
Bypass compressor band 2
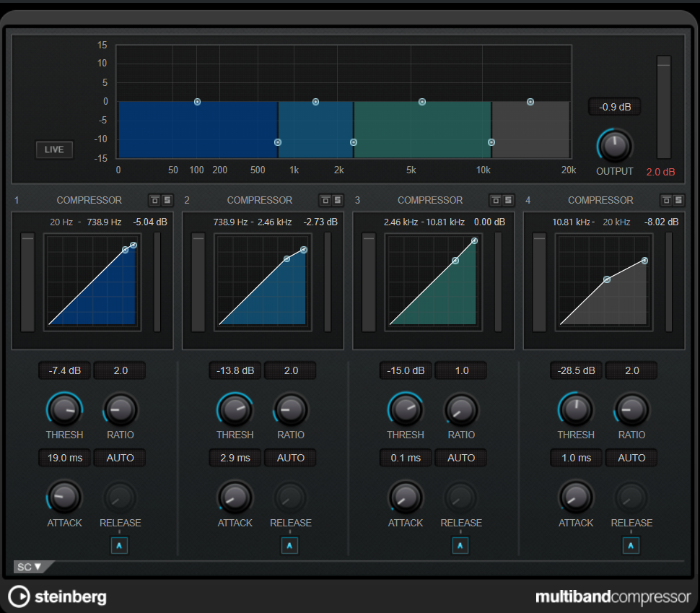325,200
